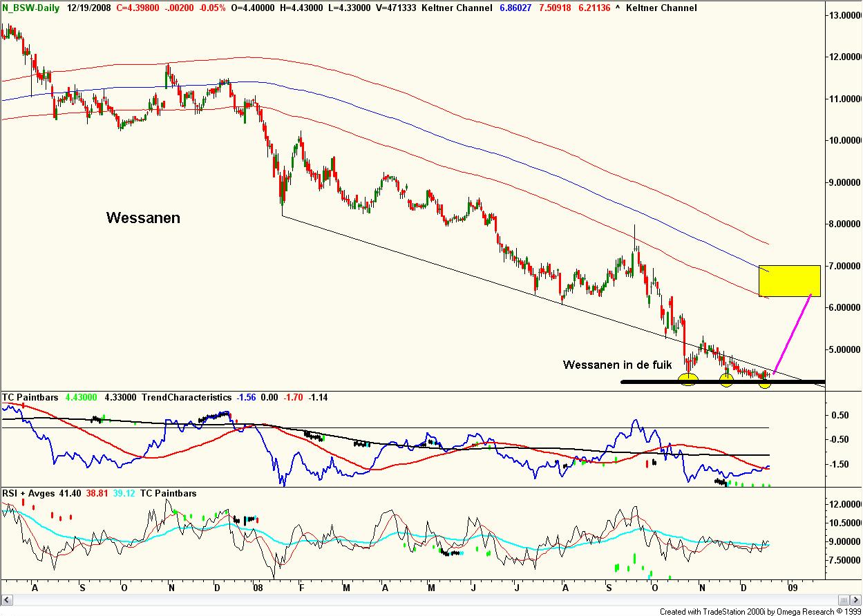
Task: Click the TrendCharacteristics label
Action: [185, 397]
